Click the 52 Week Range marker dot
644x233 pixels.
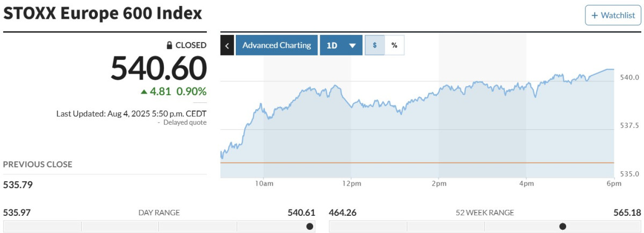coord(562,226)
